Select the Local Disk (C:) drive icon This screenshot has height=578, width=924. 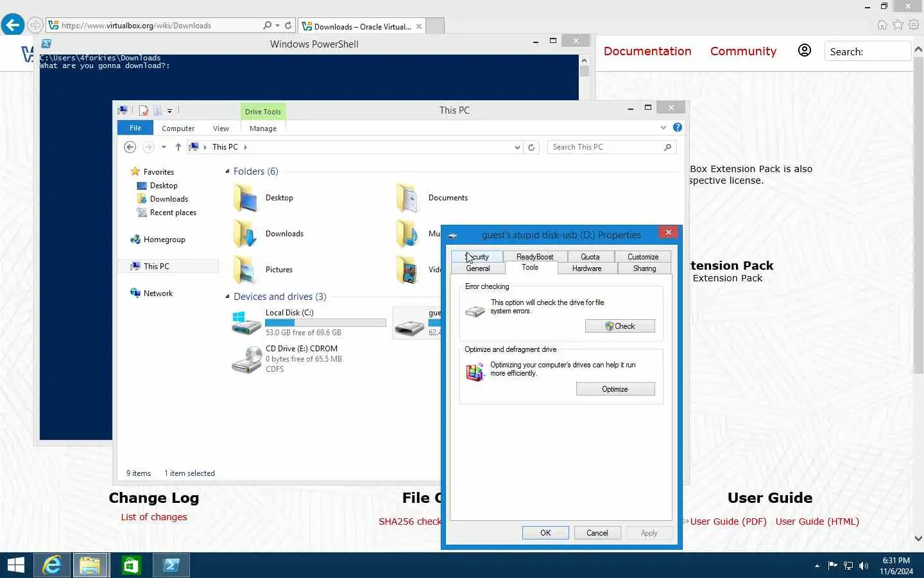pyautogui.click(x=246, y=323)
